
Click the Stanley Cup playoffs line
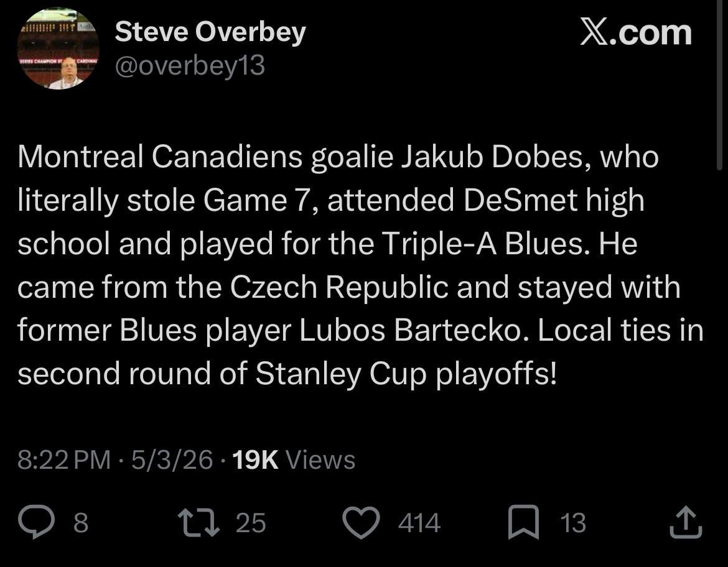pos(286,374)
